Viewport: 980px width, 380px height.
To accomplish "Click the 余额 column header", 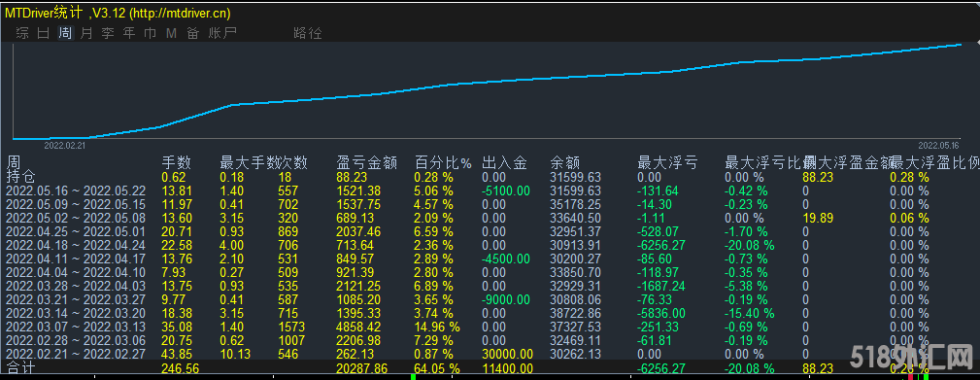I will (565, 163).
